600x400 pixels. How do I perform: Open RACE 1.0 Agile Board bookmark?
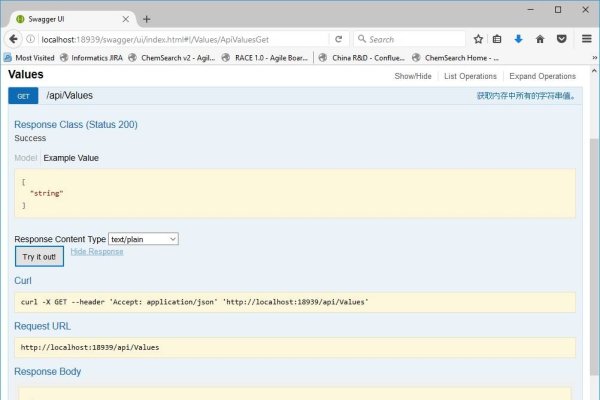pos(265,58)
